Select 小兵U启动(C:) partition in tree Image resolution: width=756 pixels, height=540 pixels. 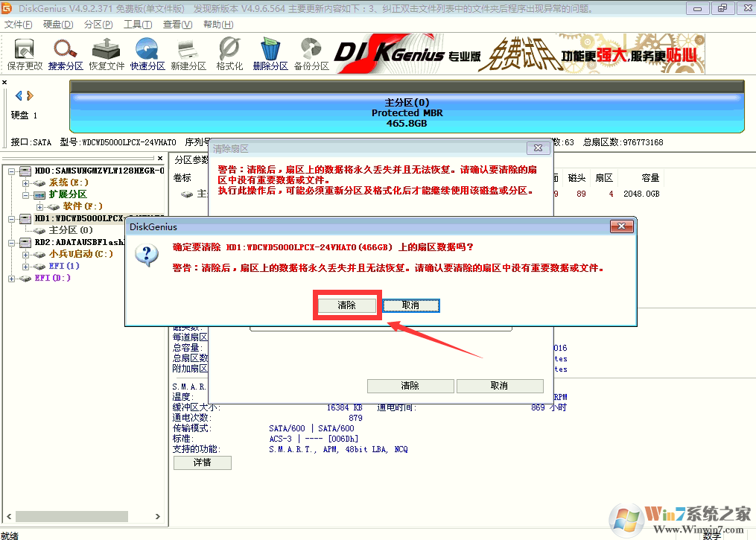[81, 253]
